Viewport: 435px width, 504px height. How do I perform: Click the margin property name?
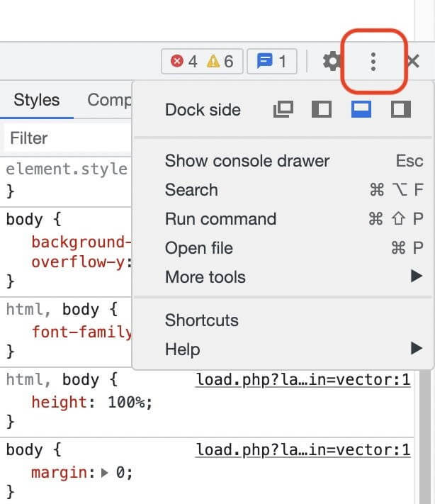(x=59, y=473)
